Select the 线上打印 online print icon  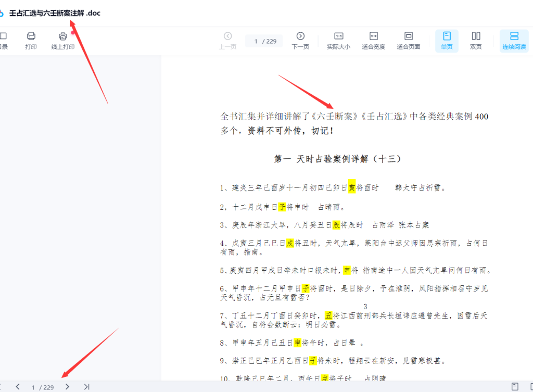[x=62, y=41]
